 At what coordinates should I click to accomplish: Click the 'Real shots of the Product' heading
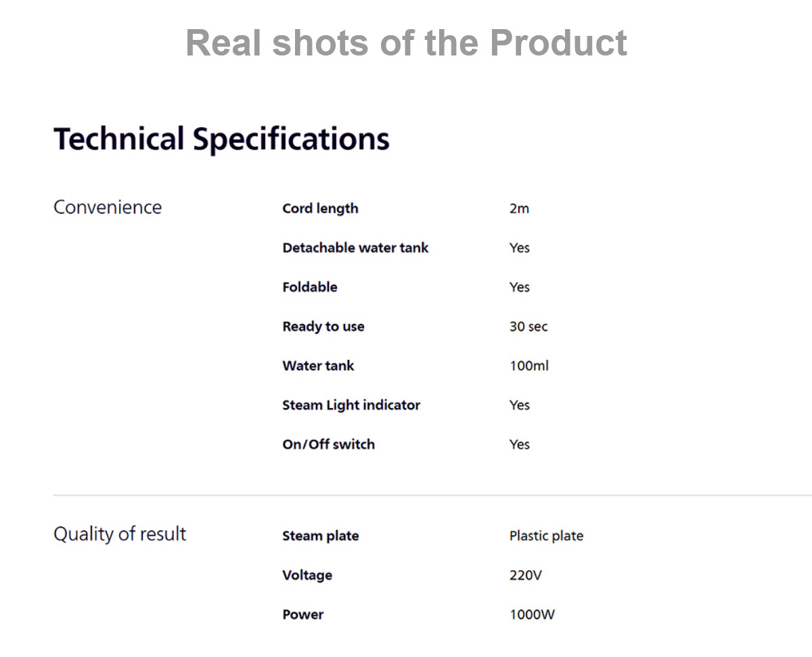(x=406, y=43)
